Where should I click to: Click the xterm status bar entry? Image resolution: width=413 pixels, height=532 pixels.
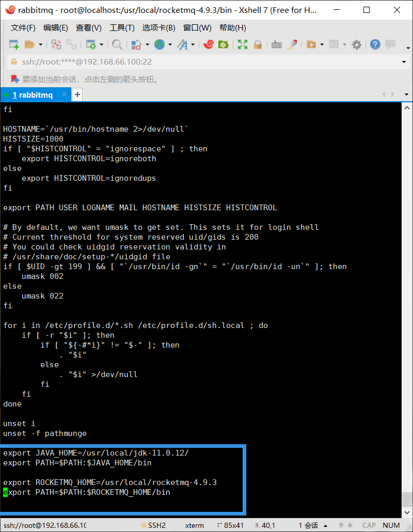click(195, 525)
